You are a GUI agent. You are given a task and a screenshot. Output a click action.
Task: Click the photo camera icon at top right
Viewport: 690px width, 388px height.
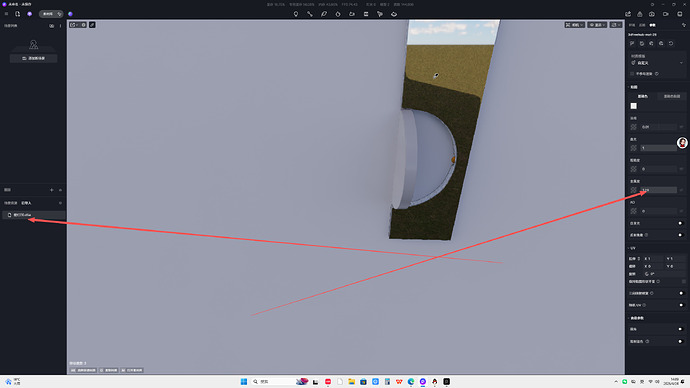tap(652, 14)
